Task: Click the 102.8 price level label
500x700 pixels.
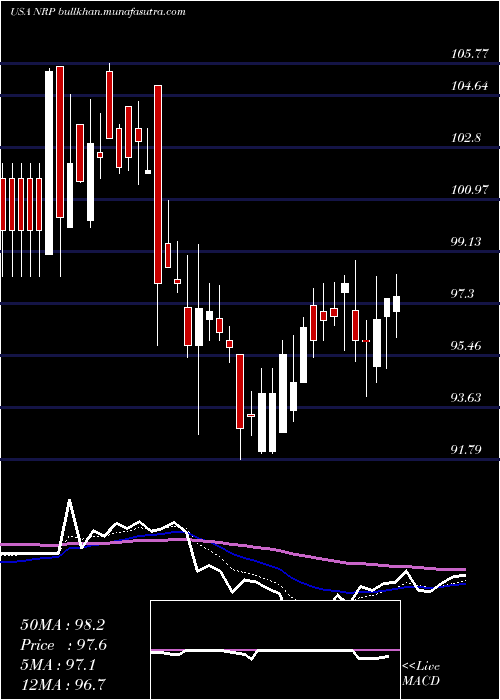Action: point(466,138)
